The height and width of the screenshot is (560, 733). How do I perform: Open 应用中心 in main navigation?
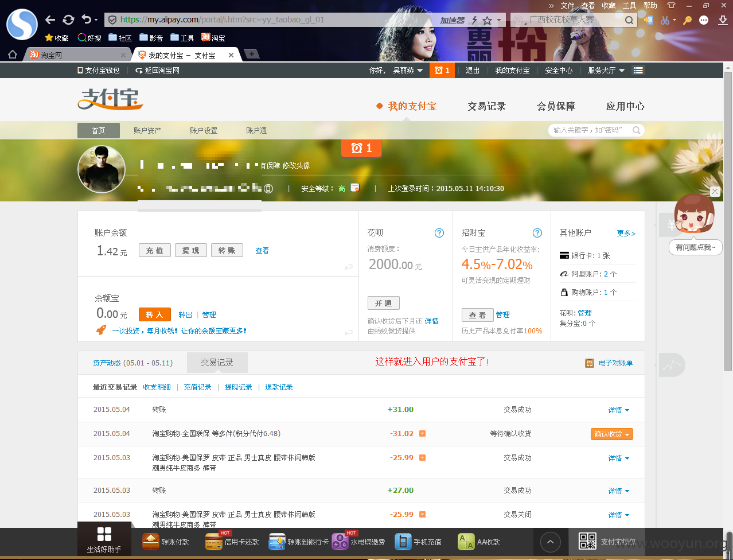click(625, 106)
